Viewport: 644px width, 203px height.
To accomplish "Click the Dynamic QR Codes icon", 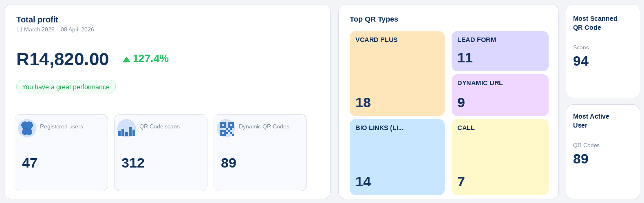I will (226, 128).
